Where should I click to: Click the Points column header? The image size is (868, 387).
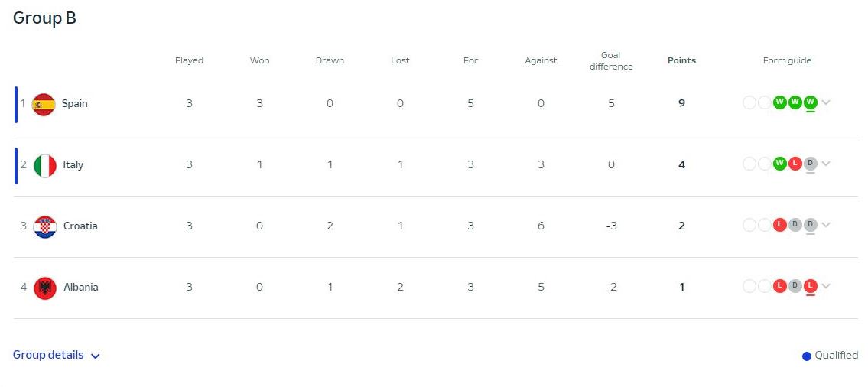pos(681,60)
